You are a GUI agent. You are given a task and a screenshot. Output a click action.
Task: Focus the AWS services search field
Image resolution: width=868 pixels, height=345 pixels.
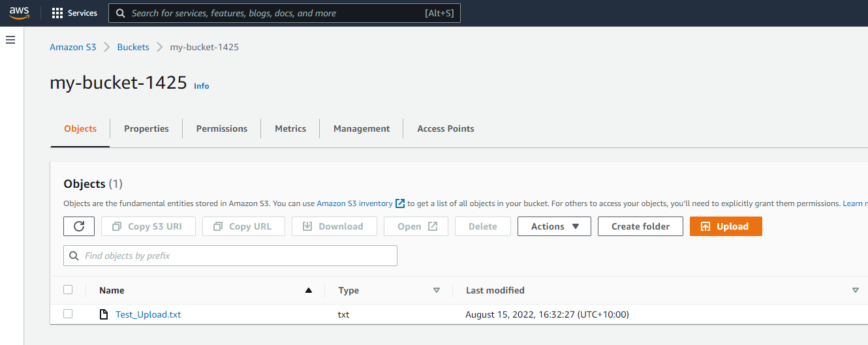click(x=285, y=13)
